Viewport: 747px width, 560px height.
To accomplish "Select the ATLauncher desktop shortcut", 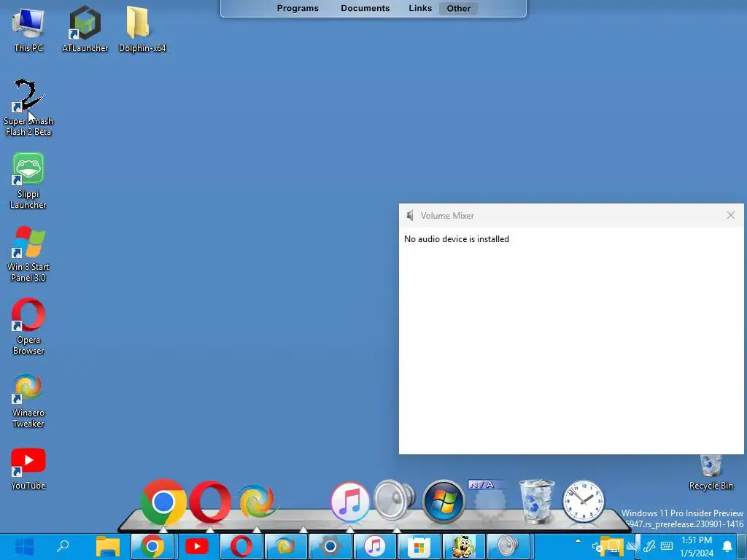I will tap(85, 29).
